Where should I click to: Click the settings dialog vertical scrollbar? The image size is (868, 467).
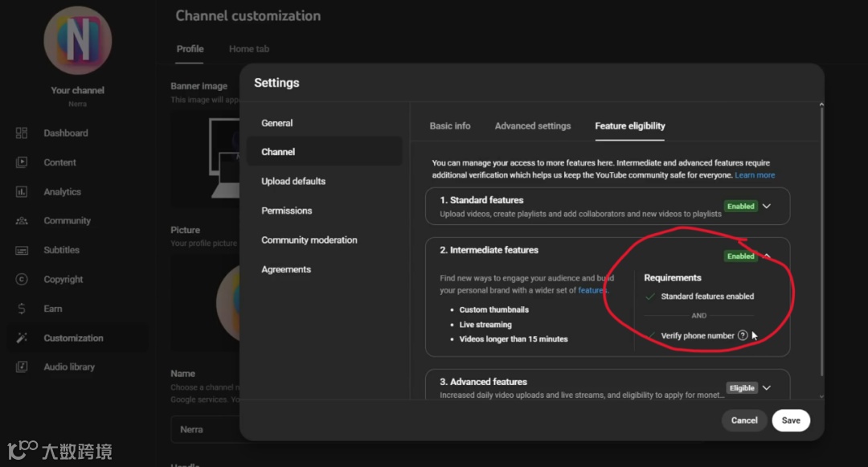[x=821, y=241]
